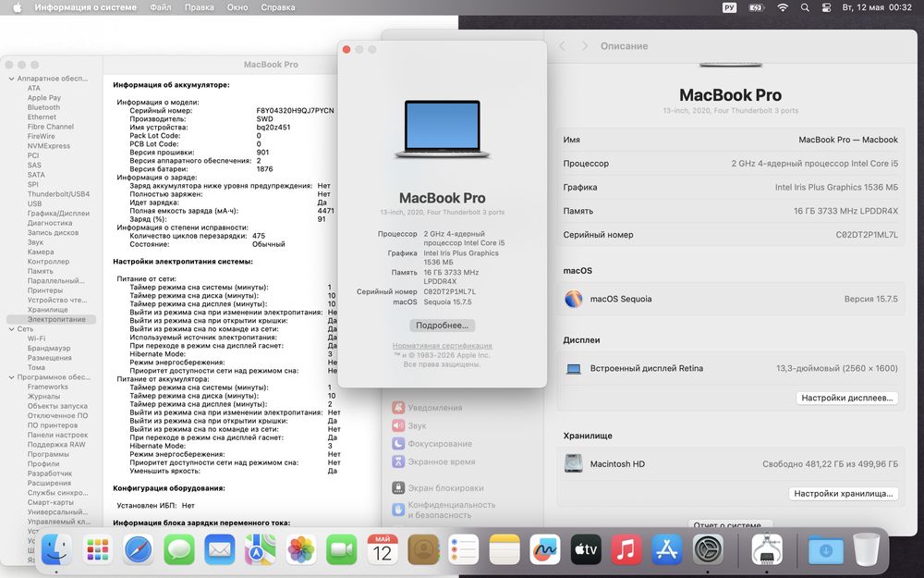924x578 pixels.
Task: Open Maps from the Dock
Action: tap(261, 549)
